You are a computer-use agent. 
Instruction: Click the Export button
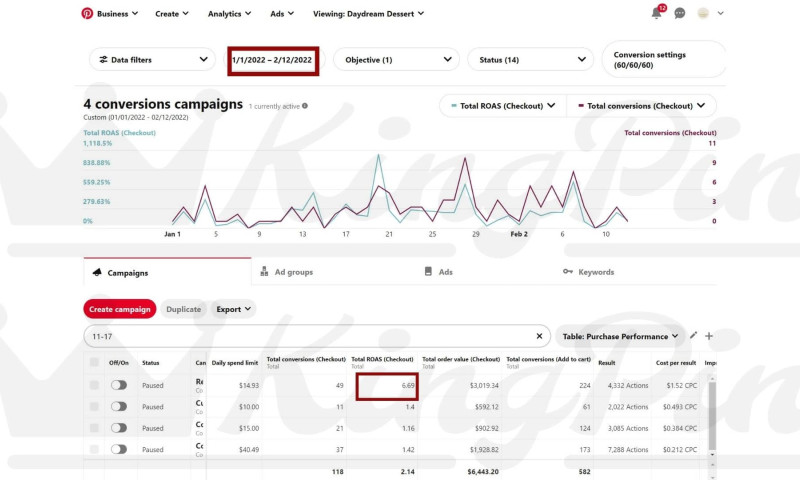(x=234, y=309)
